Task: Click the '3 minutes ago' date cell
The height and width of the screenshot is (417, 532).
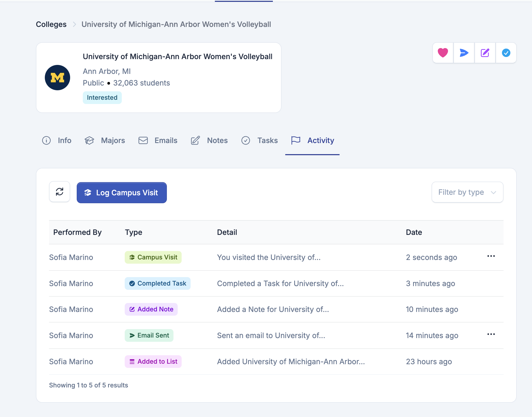Action: click(431, 283)
